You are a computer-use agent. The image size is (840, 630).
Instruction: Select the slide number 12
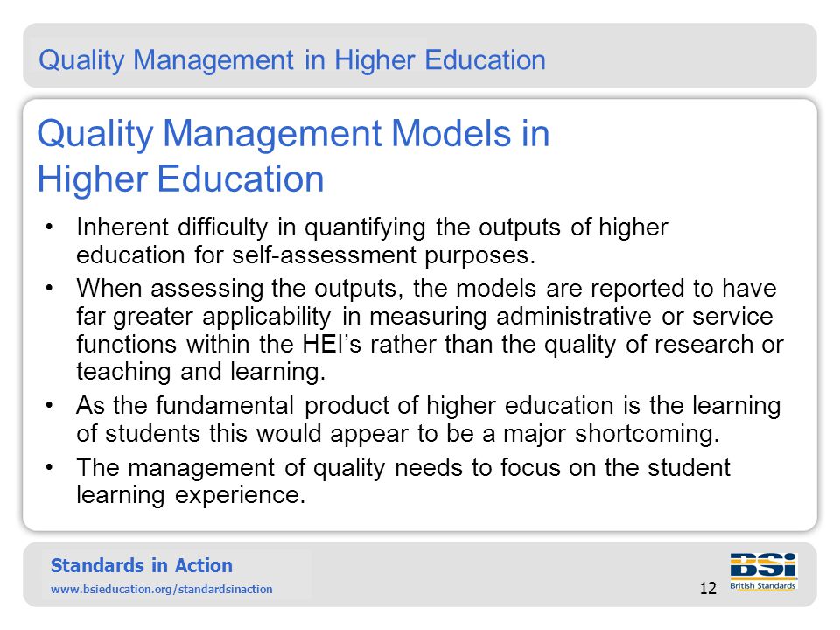click(708, 588)
